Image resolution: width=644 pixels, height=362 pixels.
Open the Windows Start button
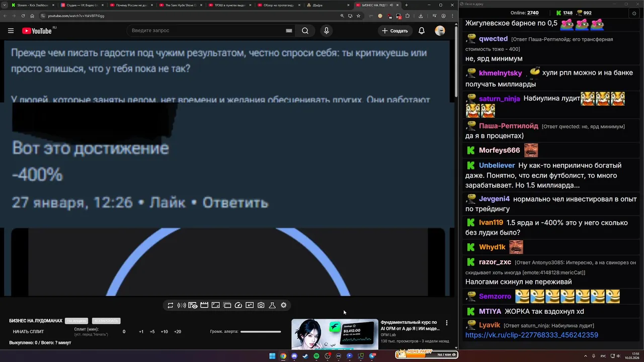[272, 356]
